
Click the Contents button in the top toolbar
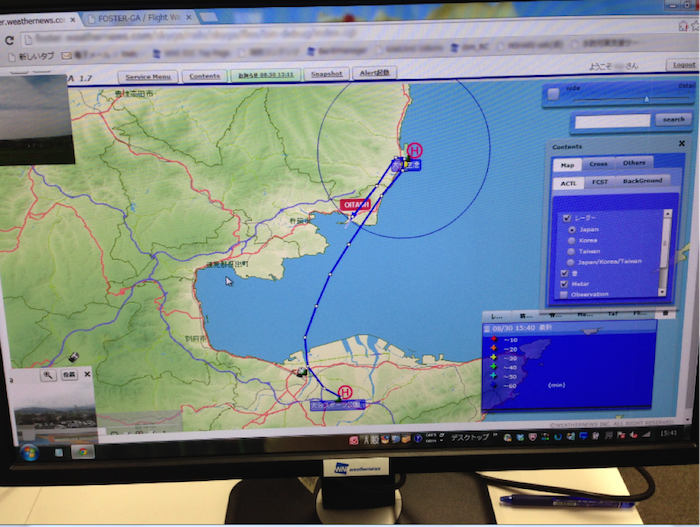(x=204, y=76)
